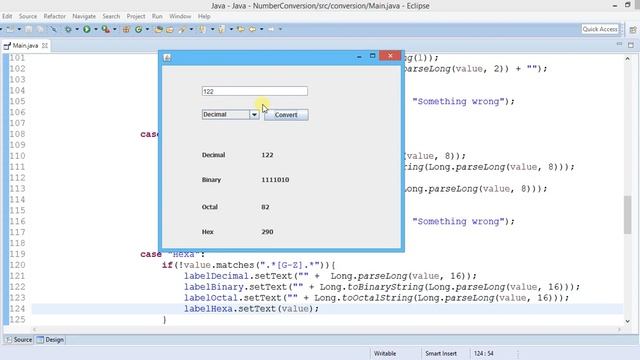Open the Navigate menu
Viewport: 640px width, 360px height.
(84, 16)
